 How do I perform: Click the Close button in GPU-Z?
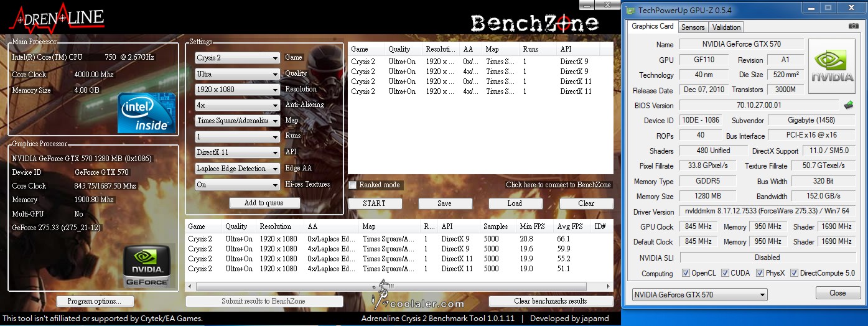pos(838,293)
